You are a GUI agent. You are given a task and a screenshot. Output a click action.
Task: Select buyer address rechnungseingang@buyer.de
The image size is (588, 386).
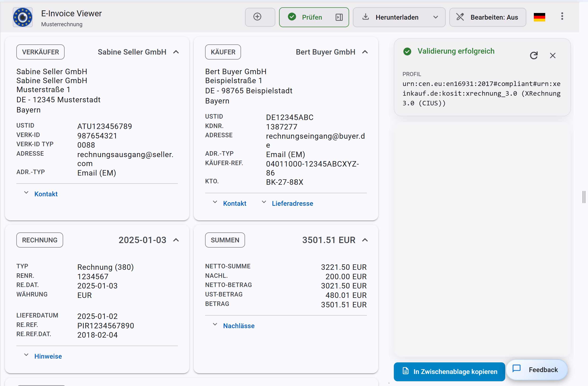[x=316, y=140]
